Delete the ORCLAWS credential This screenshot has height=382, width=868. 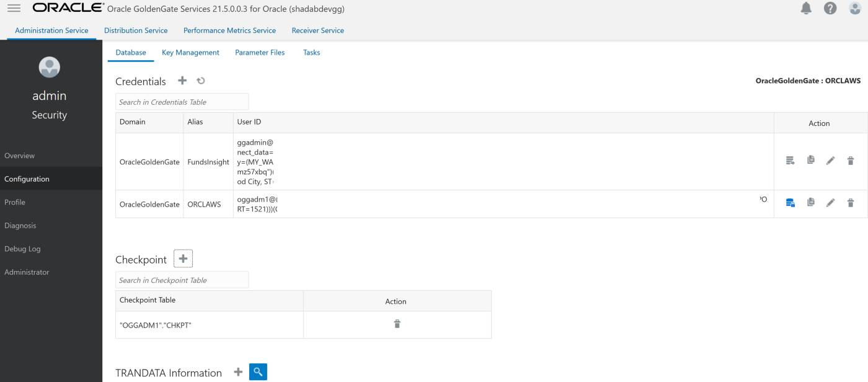[851, 203]
